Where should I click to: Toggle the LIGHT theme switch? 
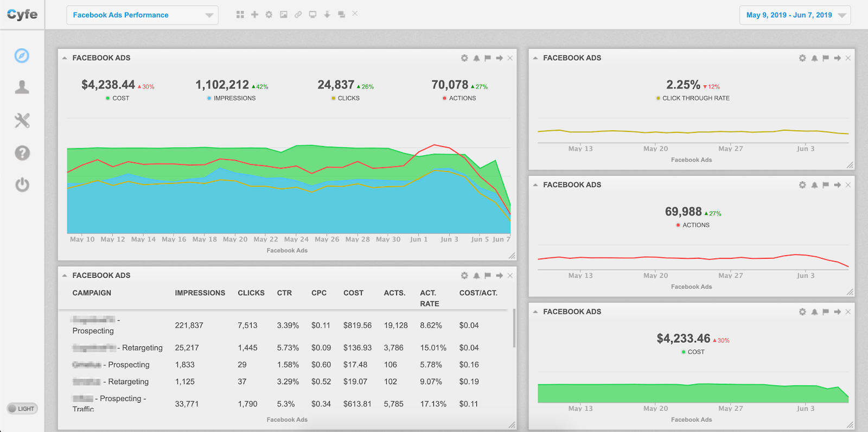[x=22, y=409]
